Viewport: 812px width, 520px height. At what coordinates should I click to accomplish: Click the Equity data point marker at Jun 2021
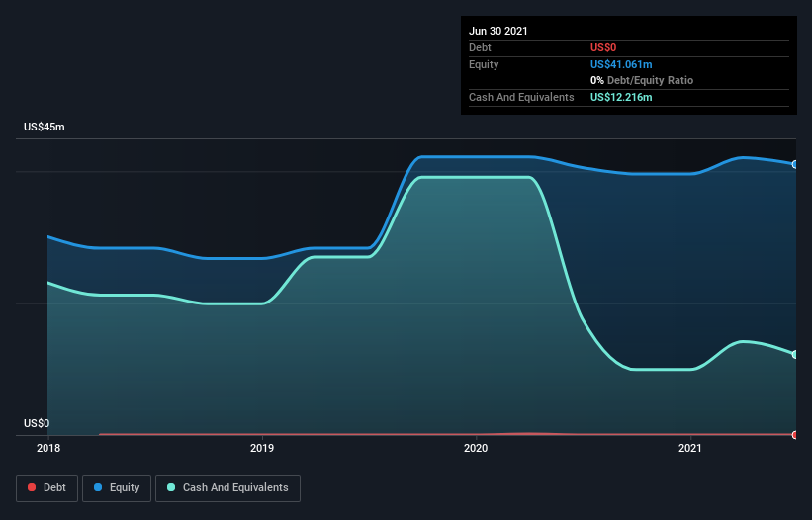click(x=795, y=164)
